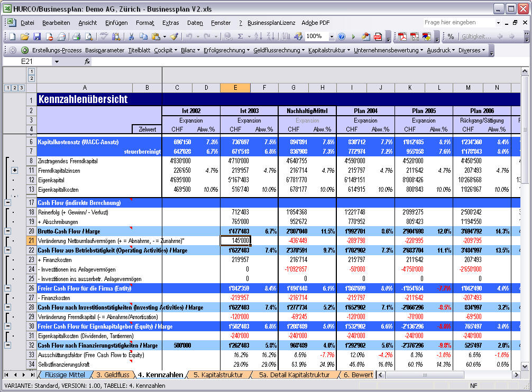
Task: Click Sort Descending Z-A icon
Action: pyautogui.click(x=271, y=36)
